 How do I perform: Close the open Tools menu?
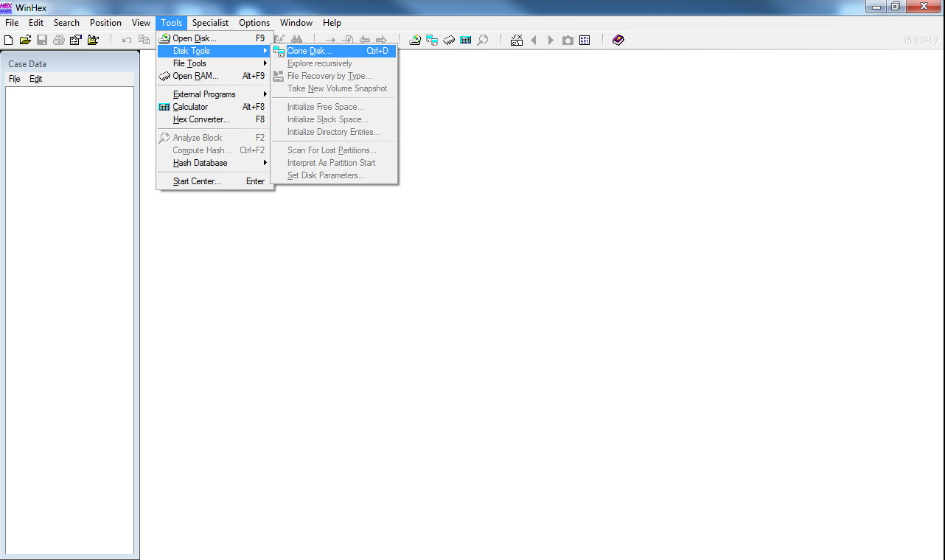click(172, 23)
